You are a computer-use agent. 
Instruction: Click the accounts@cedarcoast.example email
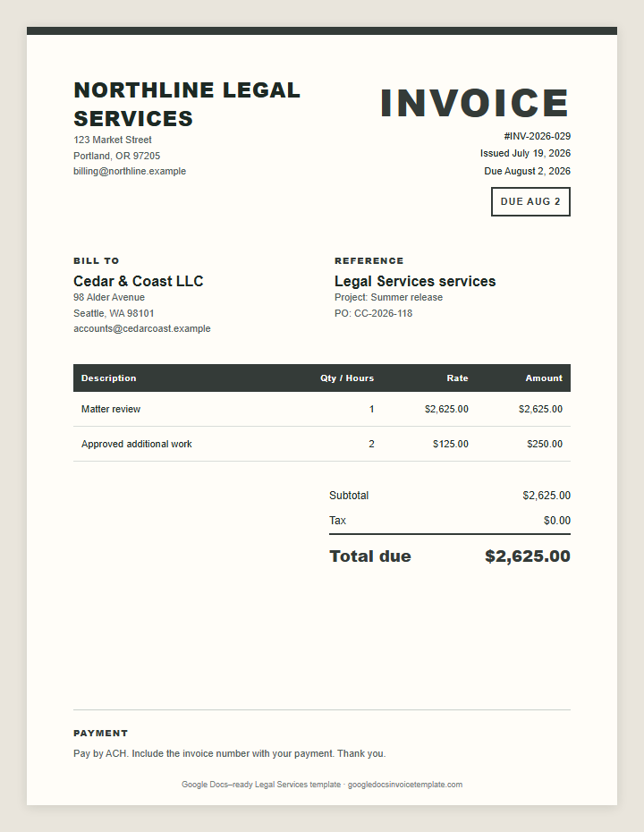[x=142, y=328]
